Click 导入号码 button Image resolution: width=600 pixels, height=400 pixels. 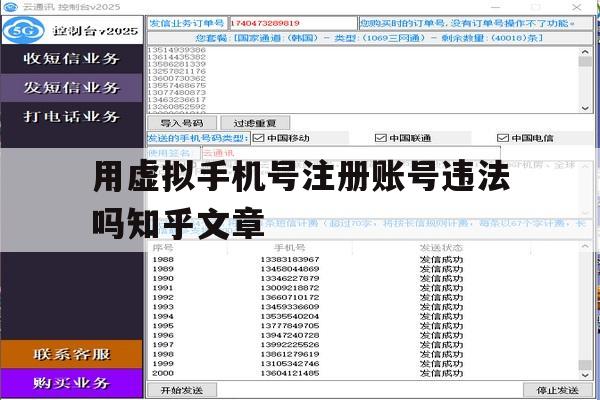(182, 123)
